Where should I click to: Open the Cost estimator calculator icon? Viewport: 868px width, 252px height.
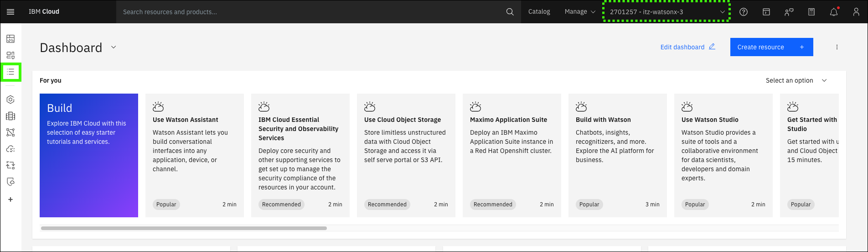click(x=811, y=12)
